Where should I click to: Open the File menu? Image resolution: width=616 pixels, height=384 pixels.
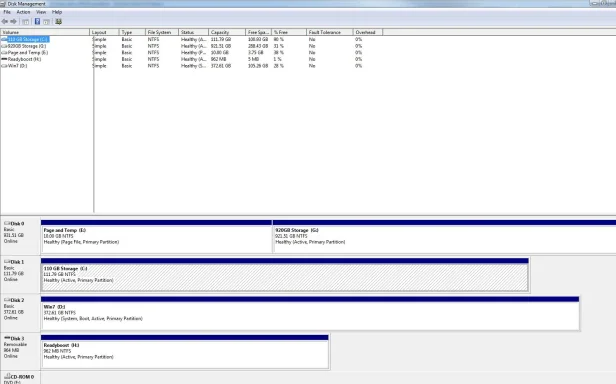7,12
